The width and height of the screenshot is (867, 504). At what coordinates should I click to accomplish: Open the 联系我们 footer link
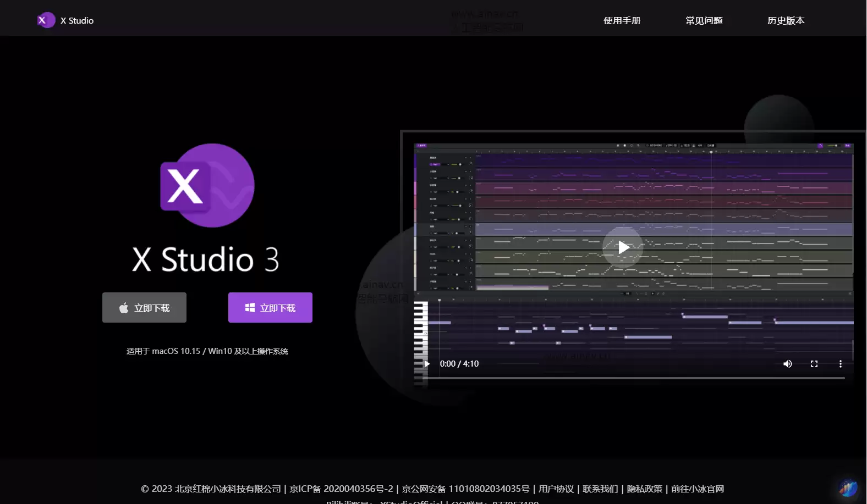tap(601, 489)
